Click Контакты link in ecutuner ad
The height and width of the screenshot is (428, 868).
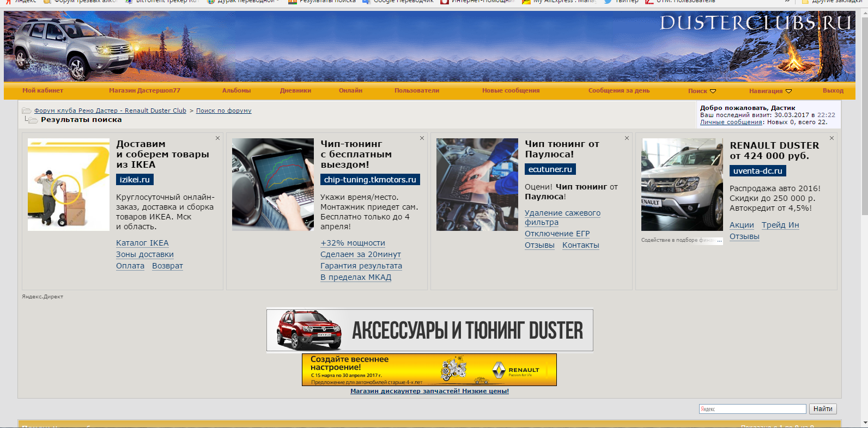point(581,245)
